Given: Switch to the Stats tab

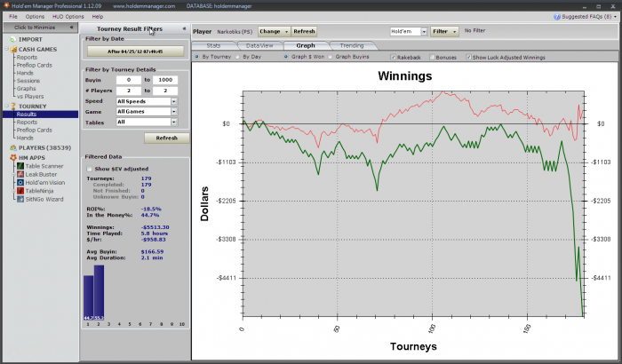Looking at the screenshot, I should coord(213,45).
